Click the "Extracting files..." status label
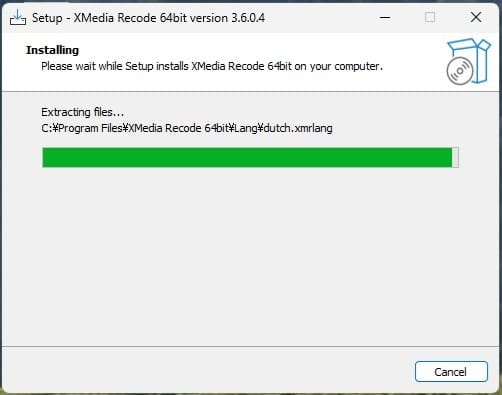This screenshot has width=502, height=395. (x=83, y=112)
